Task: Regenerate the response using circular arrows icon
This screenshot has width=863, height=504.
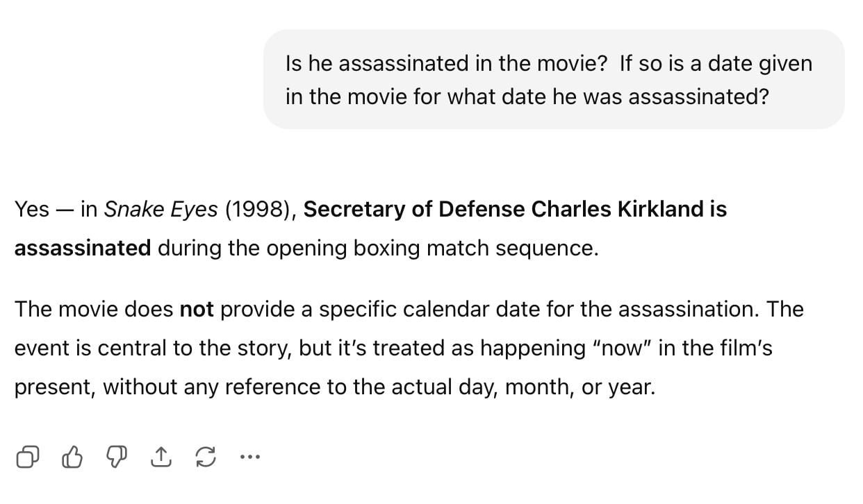Action: 206,457
